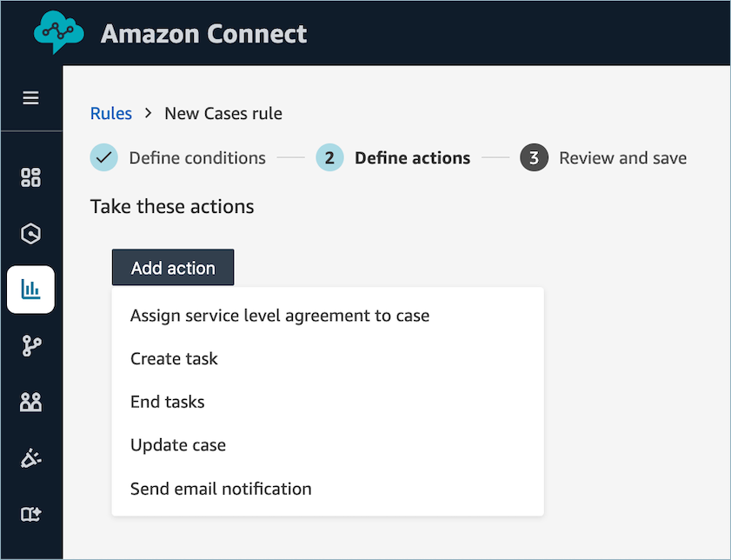Open the Add action dropdown
The height and width of the screenshot is (560, 731).
pos(172,267)
